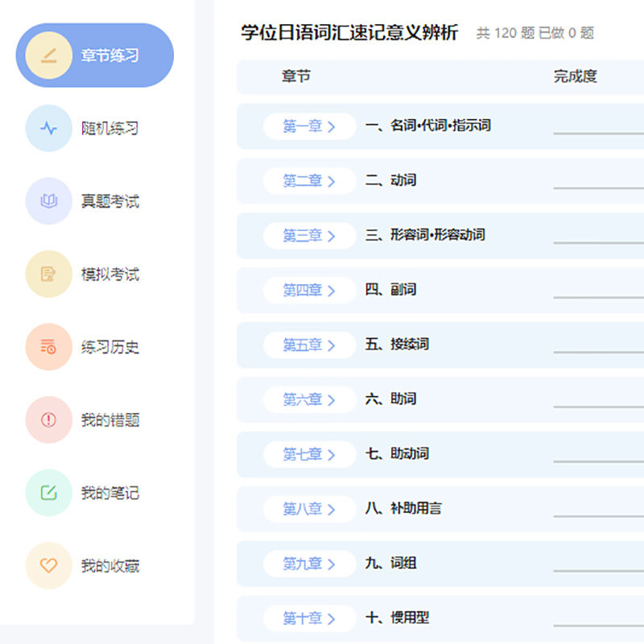
Task: Click the 四、副词 progress bar
Action: (598, 296)
